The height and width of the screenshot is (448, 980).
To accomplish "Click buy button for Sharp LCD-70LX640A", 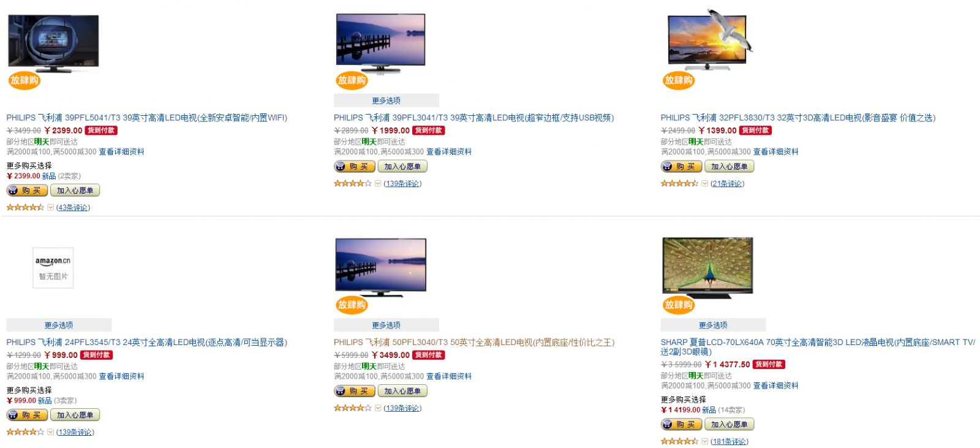I will (x=681, y=425).
